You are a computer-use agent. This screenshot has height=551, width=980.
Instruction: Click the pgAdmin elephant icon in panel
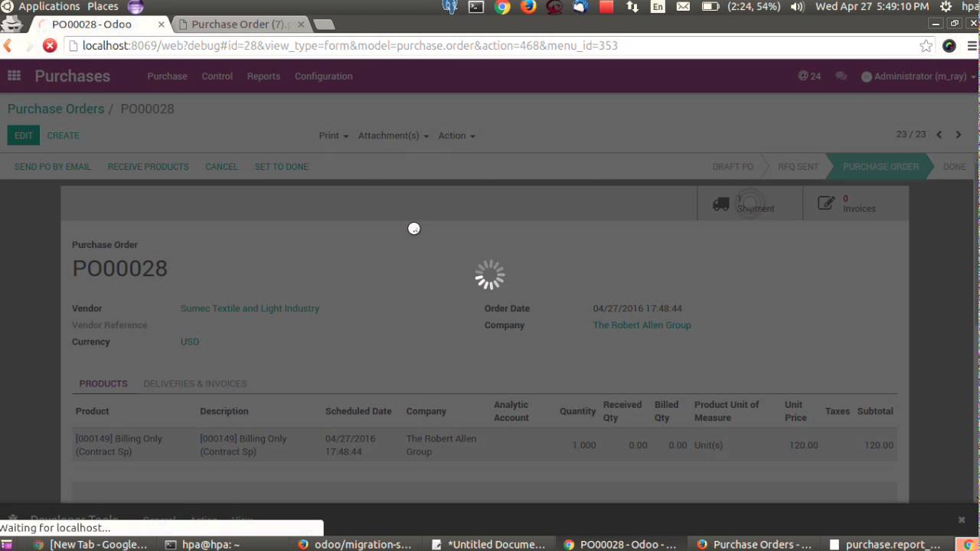(450, 7)
